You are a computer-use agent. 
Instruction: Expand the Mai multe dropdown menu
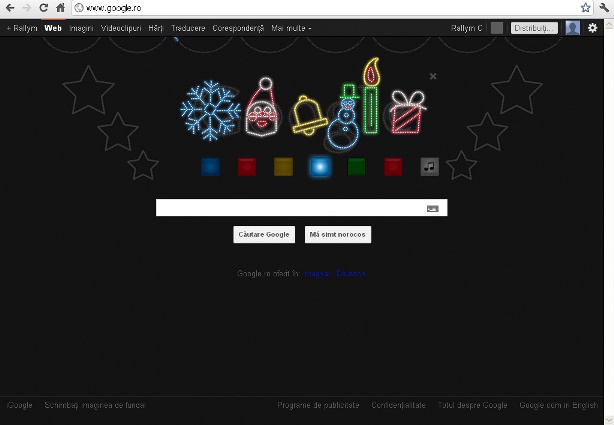click(x=291, y=28)
